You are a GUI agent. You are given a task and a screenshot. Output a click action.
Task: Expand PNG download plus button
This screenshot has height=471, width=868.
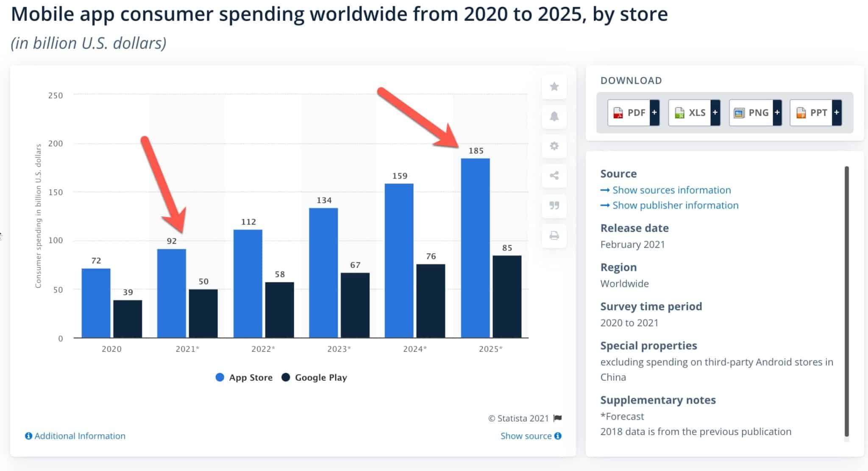777,113
